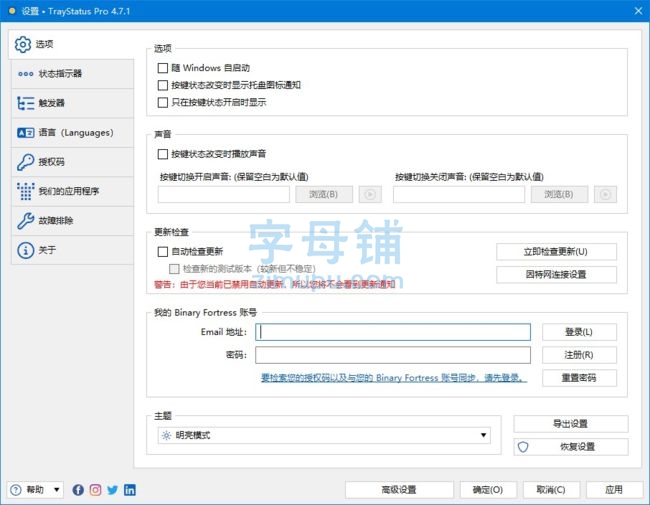This screenshot has width=650, height=505.
Task: Click the 注册(R) button
Action: pyautogui.click(x=579, y=355)
